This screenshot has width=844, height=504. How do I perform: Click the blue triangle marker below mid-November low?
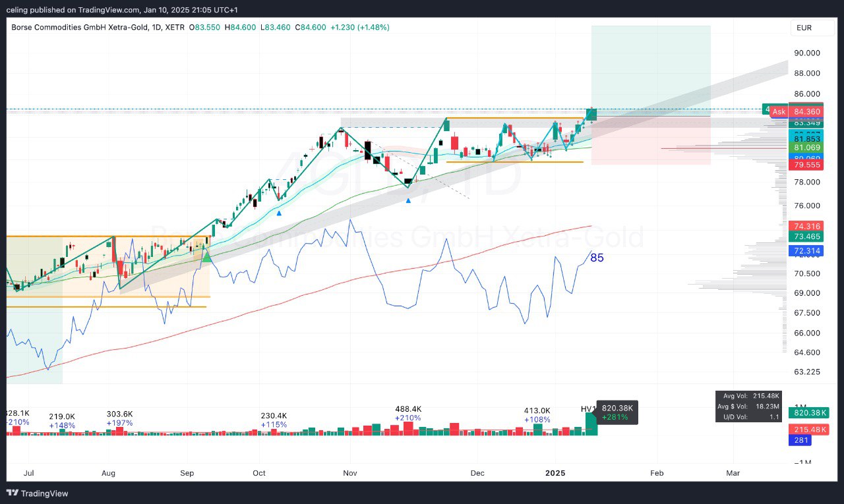click(408, 200)
